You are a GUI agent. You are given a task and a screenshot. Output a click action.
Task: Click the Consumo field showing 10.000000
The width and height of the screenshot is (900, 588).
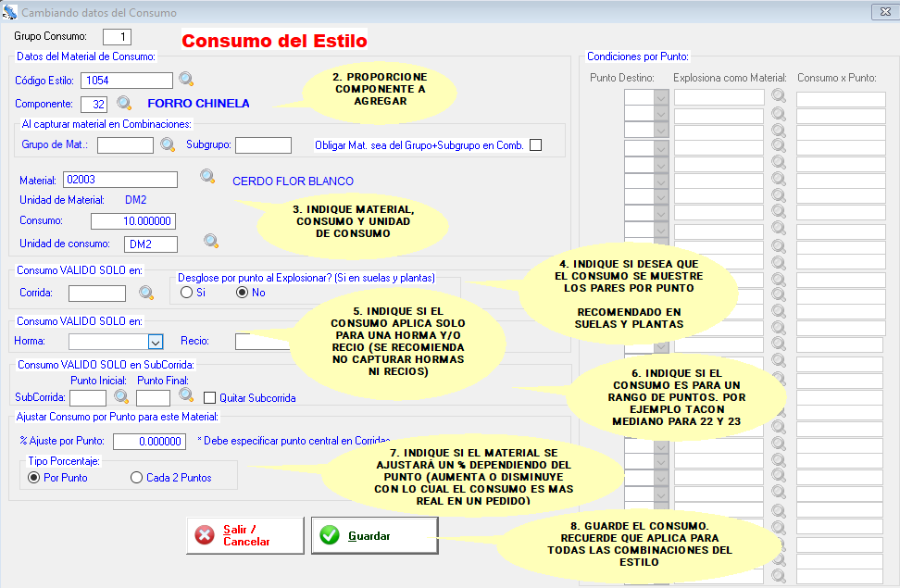pos(133,221)
